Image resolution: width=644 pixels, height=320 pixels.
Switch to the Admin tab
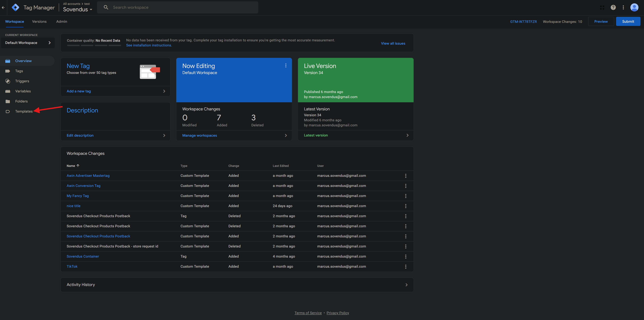62,22
